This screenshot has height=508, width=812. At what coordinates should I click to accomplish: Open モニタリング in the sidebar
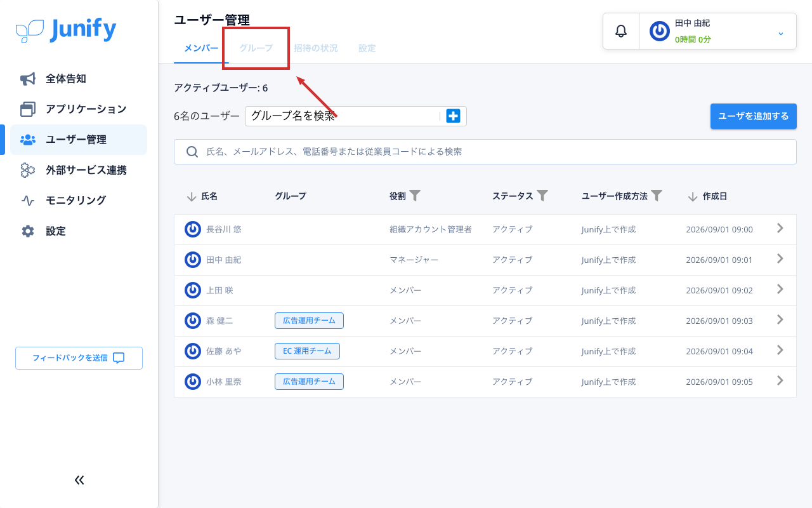click(x=79, y=201)
